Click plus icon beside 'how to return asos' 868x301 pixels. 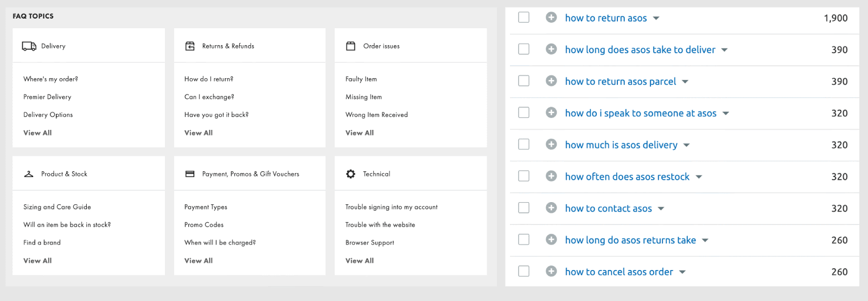(x=551, y=17)
